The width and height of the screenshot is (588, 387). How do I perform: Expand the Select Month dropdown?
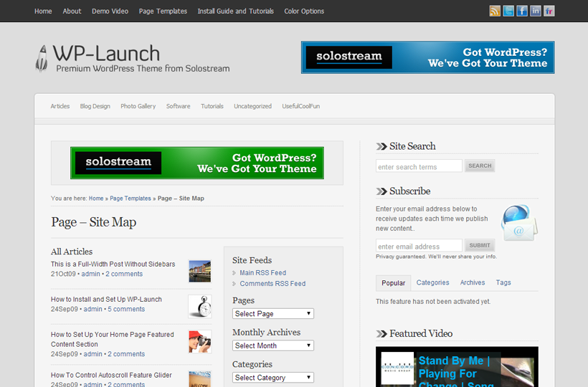pyautogui.click(x=273, y=345)
